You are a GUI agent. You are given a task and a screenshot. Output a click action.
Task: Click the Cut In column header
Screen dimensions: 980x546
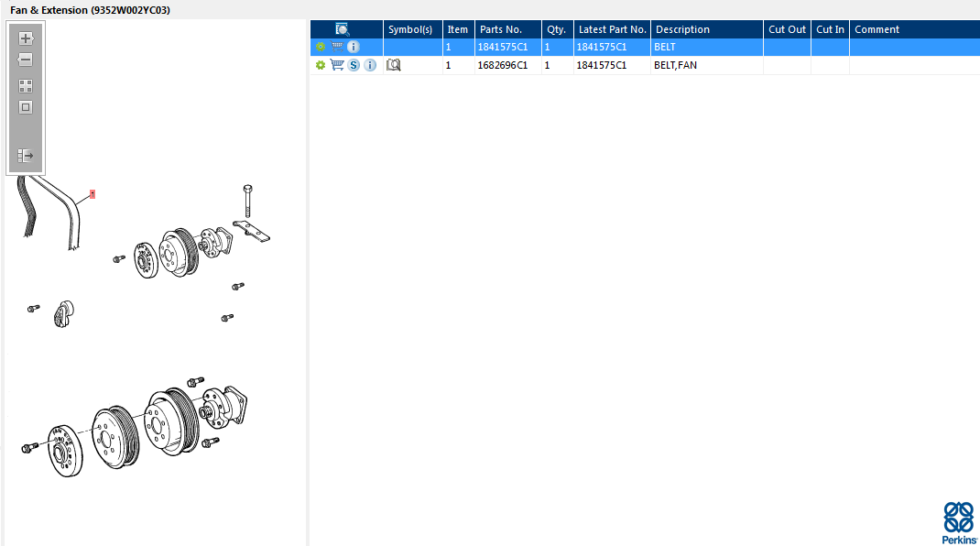pyautogui.click(x=830, y=29)
